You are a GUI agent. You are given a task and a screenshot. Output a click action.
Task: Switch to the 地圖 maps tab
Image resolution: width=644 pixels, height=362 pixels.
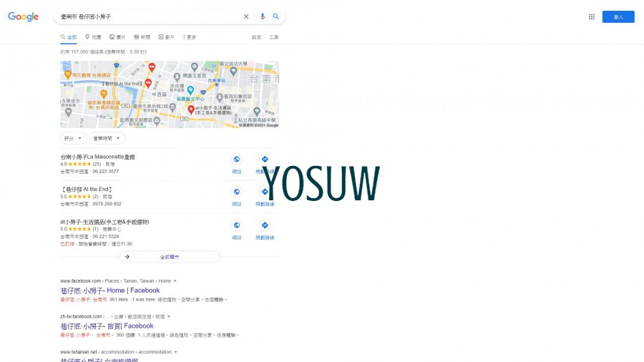pyautogui.click(x=93, y=37)
